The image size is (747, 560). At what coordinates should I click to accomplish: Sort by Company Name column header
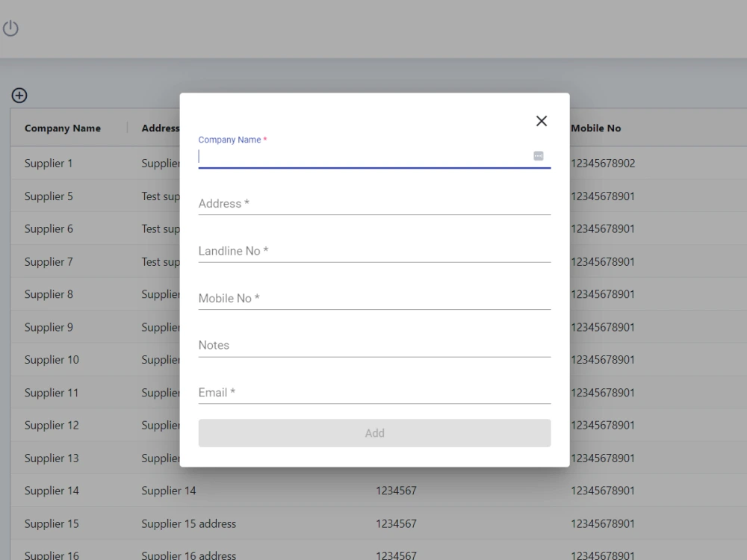pos(63,128)
